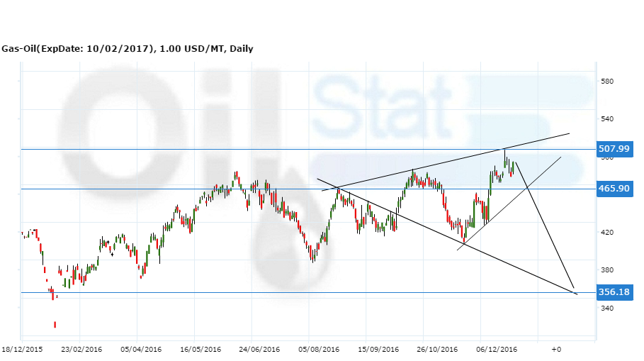Select the 540 value on the price axis
644x361 pixels.
606,119
